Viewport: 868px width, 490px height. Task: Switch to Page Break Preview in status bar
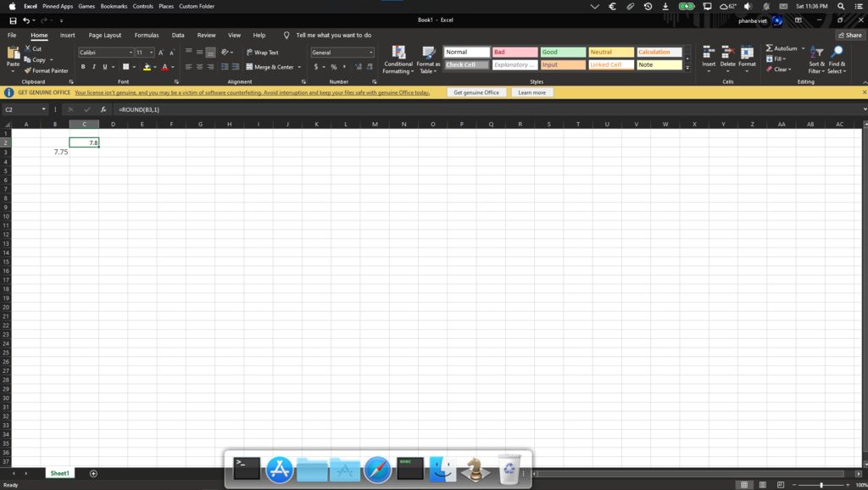[781, 485]
